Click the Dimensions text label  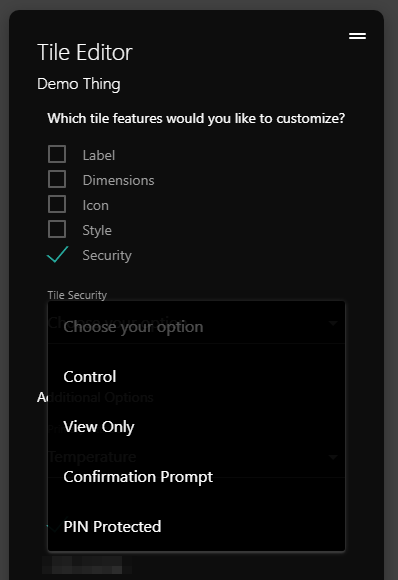[x=118, y=181]
